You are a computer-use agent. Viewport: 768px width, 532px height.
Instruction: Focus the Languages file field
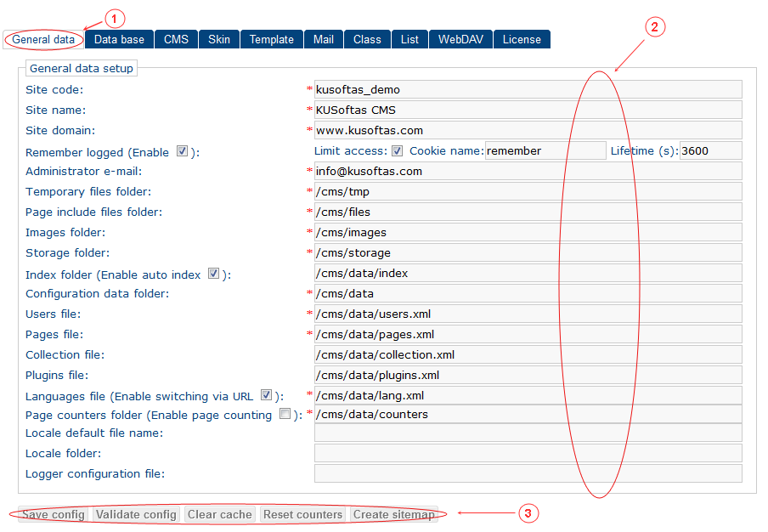528,395
